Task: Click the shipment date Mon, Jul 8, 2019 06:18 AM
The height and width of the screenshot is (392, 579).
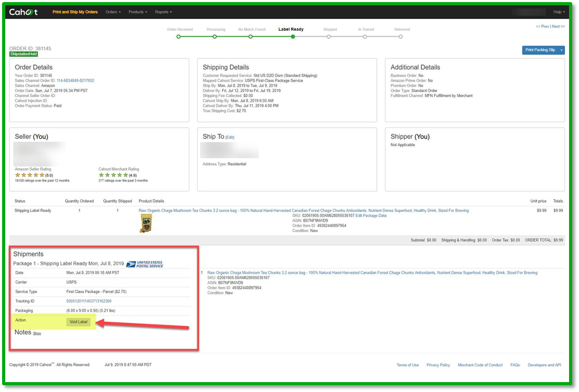Action: click(x=93, y=273)
